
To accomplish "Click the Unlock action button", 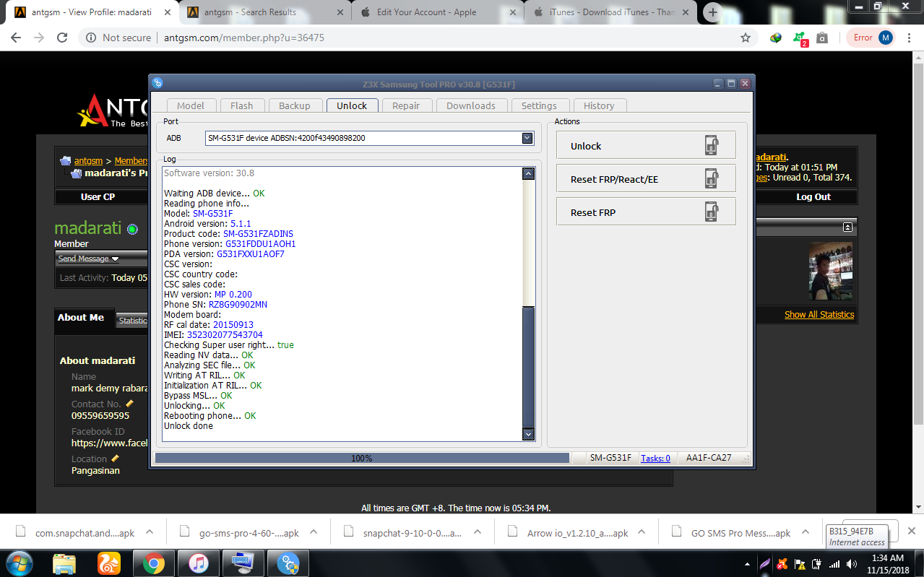I will [x=646, y=146].
